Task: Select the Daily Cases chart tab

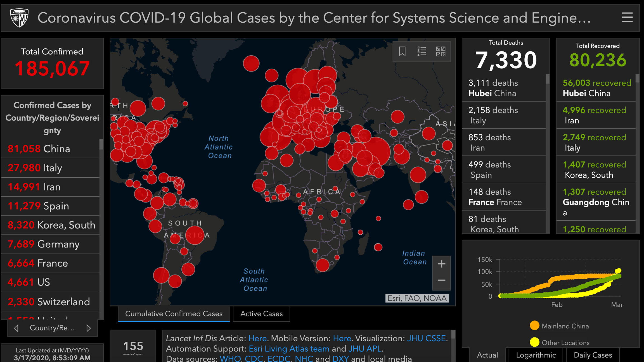Action: point(593,355)
